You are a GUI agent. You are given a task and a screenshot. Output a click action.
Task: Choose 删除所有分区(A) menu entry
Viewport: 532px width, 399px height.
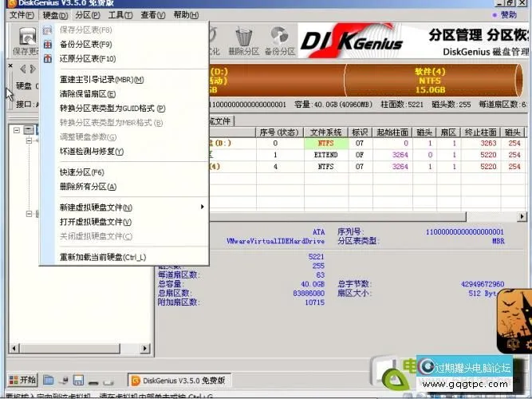coord(124,187)
